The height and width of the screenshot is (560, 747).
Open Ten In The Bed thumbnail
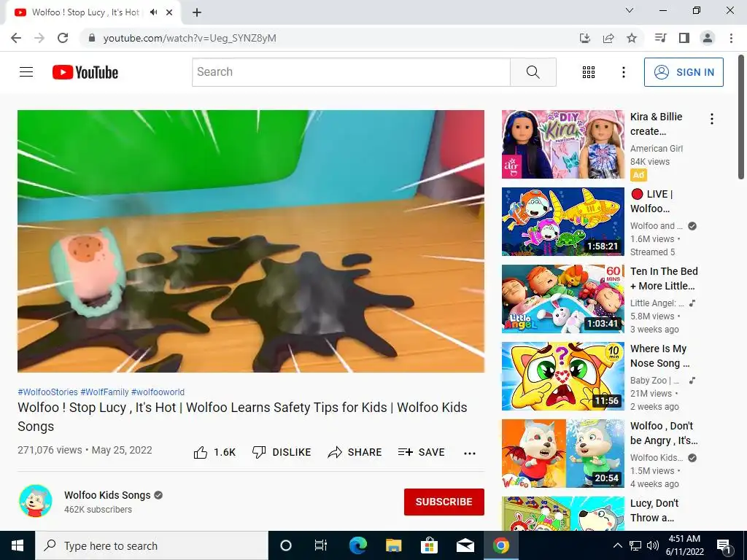coord(562,298)
